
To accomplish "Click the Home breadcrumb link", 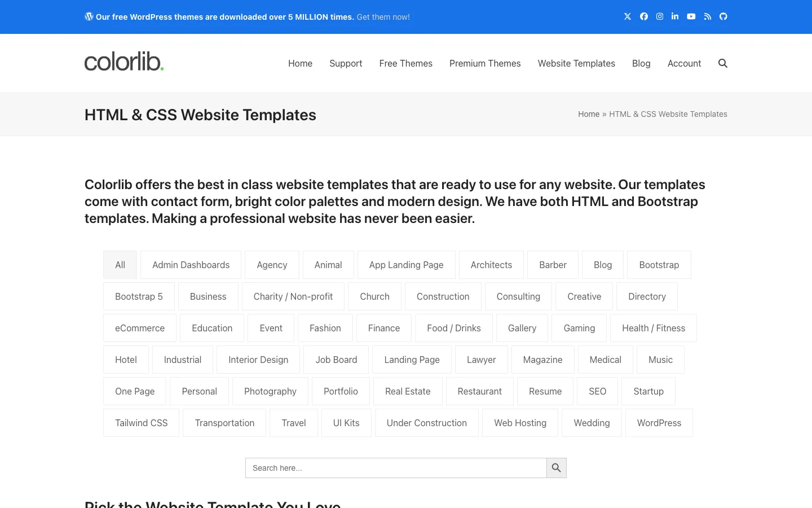I will tap(589, 114).
